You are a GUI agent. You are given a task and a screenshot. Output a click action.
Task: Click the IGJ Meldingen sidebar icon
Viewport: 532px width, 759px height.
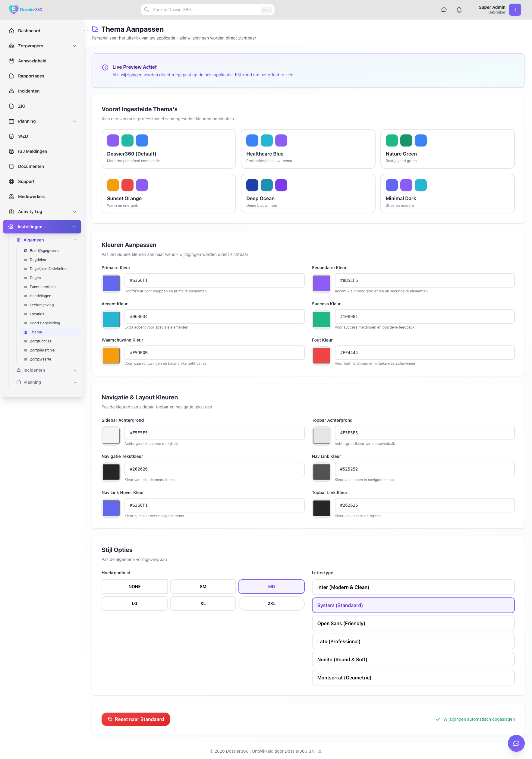(x=11, y=151)
